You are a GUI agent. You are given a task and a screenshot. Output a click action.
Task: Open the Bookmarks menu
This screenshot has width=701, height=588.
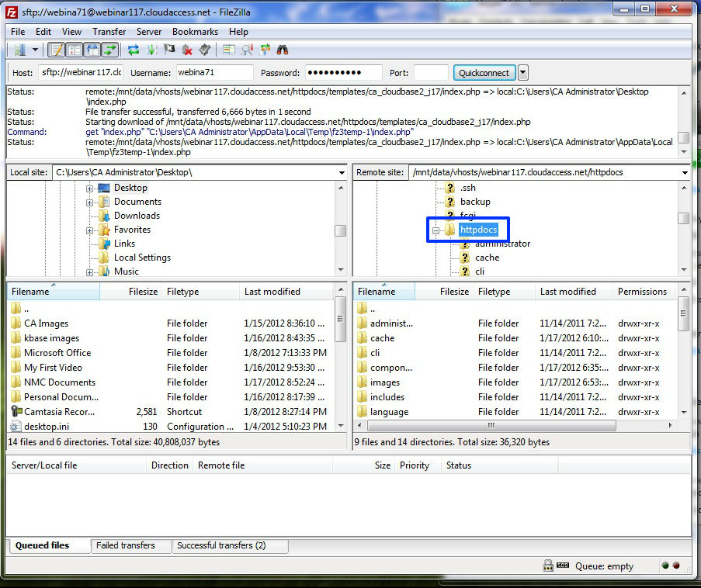pyautogui.click(x=195, y=32)
